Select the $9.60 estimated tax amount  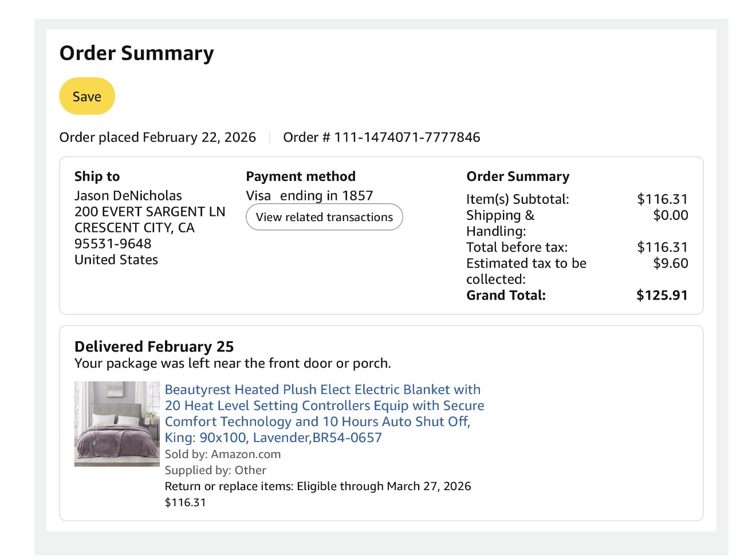click(x=671, y=263)
